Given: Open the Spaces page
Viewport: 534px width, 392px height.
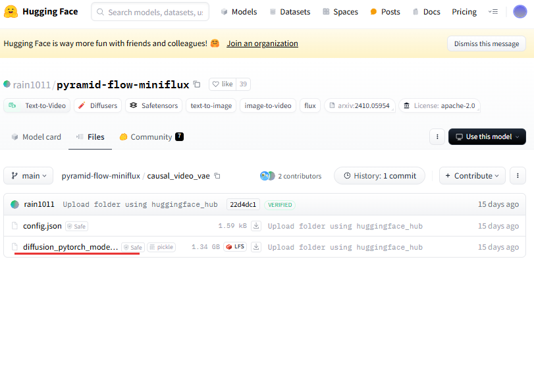Looking at the screenshot, I should 340,12.
